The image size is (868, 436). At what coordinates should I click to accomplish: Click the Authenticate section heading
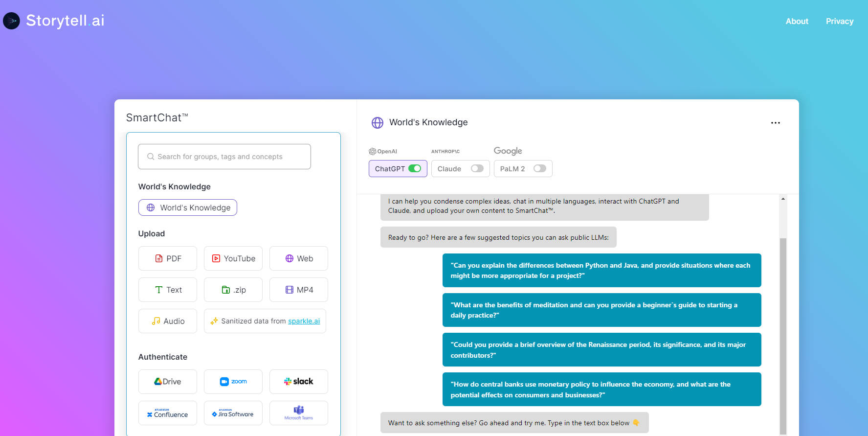tap(163, 357)
